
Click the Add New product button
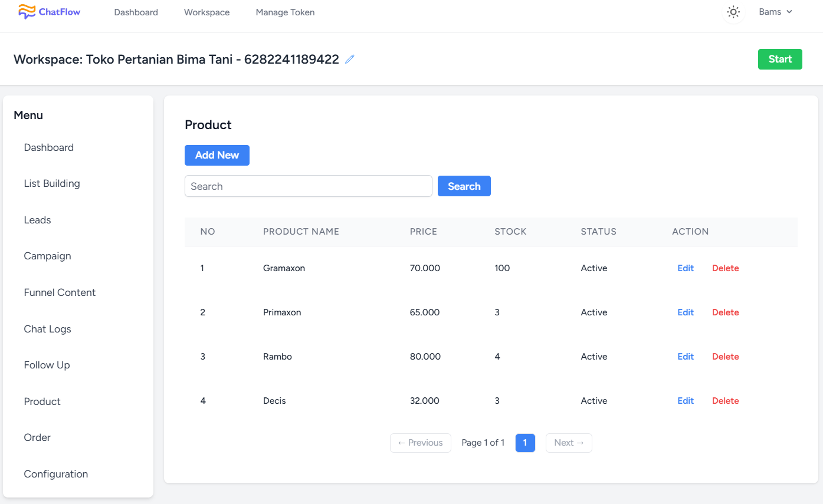click(x=217, y=155)
